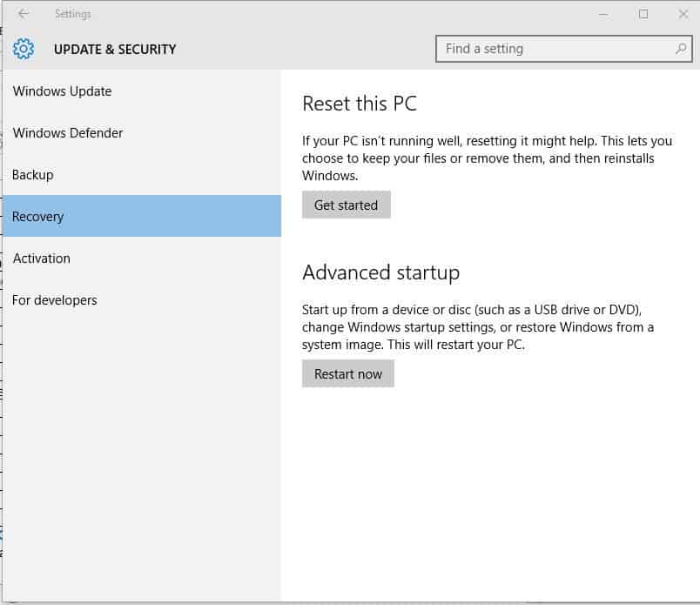Viewport: 700px width, 605px height.
Task: Open For developers settings
Action: click(x=142, y=300)
